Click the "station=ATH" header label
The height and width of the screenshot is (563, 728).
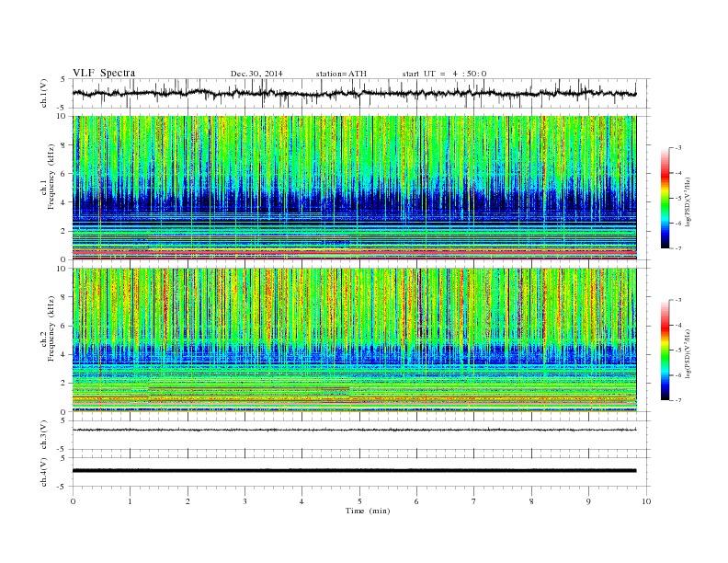coord(341,74)
